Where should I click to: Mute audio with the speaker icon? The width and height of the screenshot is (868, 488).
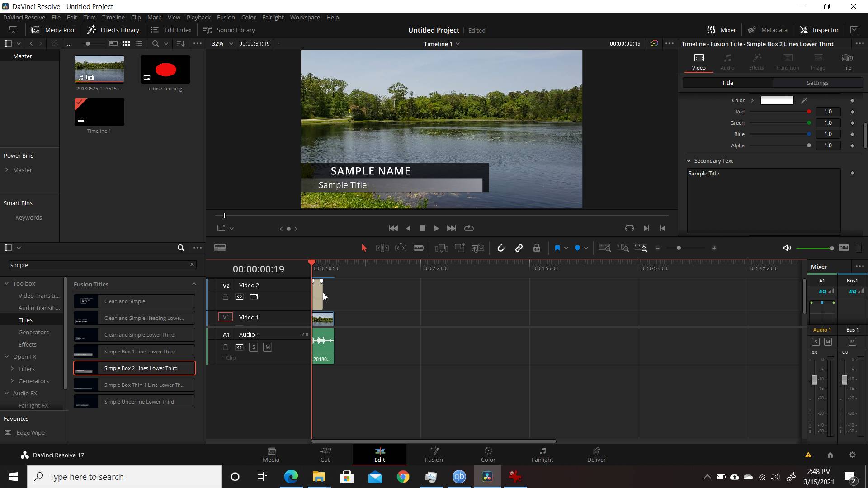pos(787,248)
